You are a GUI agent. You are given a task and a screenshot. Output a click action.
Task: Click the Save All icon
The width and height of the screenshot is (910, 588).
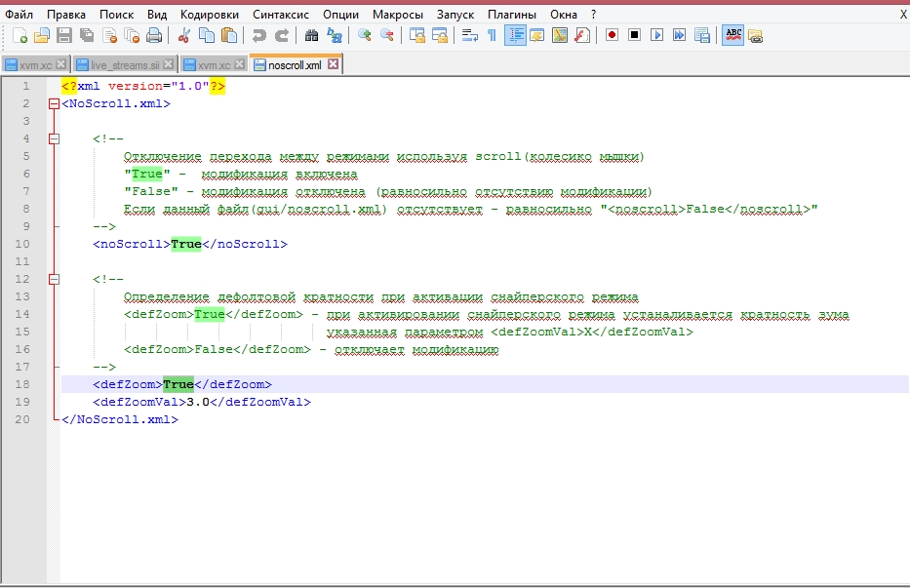87,36
